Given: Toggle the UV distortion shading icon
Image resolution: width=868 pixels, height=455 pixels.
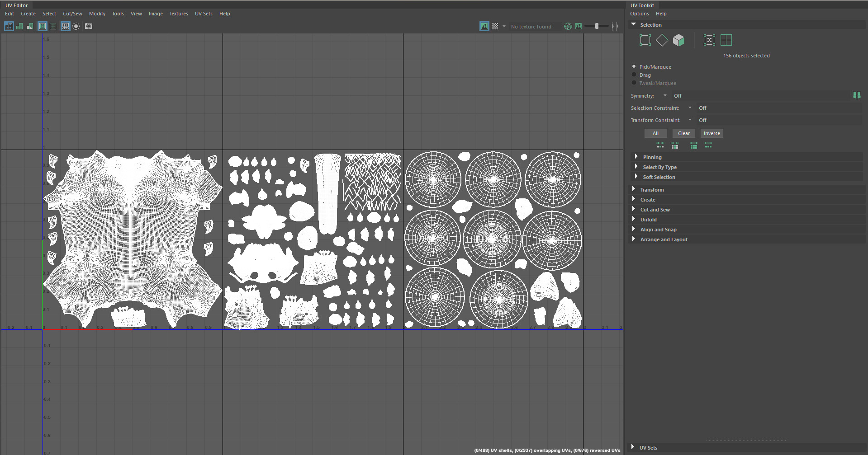Looking at the screenshot, I should pyautogui.click(x=30, y=26).
